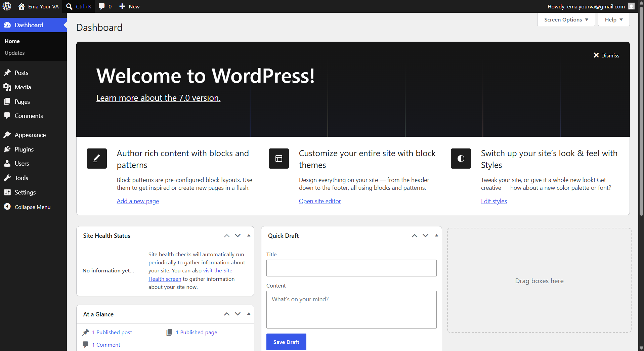Open visit the Site Health screen link
Image resolution: width=644 pixels, height=351 pixels.
(x=218, y=271)
